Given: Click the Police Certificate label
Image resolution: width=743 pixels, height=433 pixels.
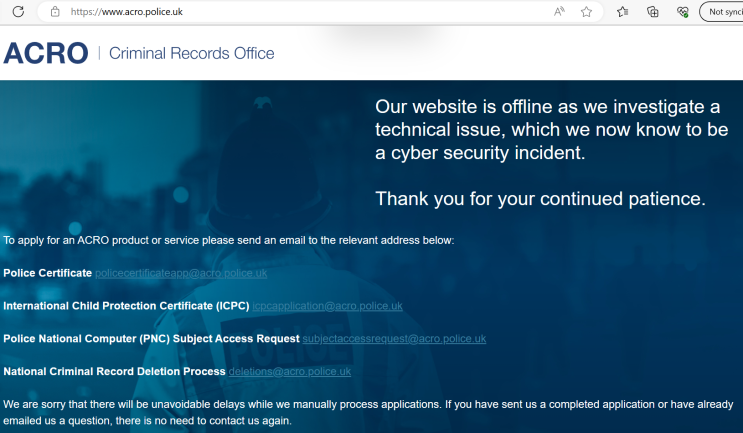Looking at the screenshot, I should point(47,273).
